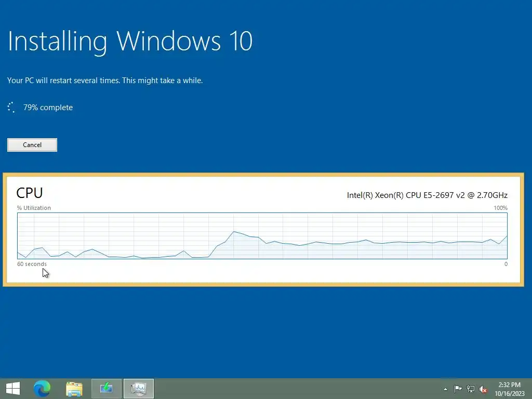Open network status tray icon
Image resolution: width=532 pixels, height=399 pixels.
[x=471, y=389]
